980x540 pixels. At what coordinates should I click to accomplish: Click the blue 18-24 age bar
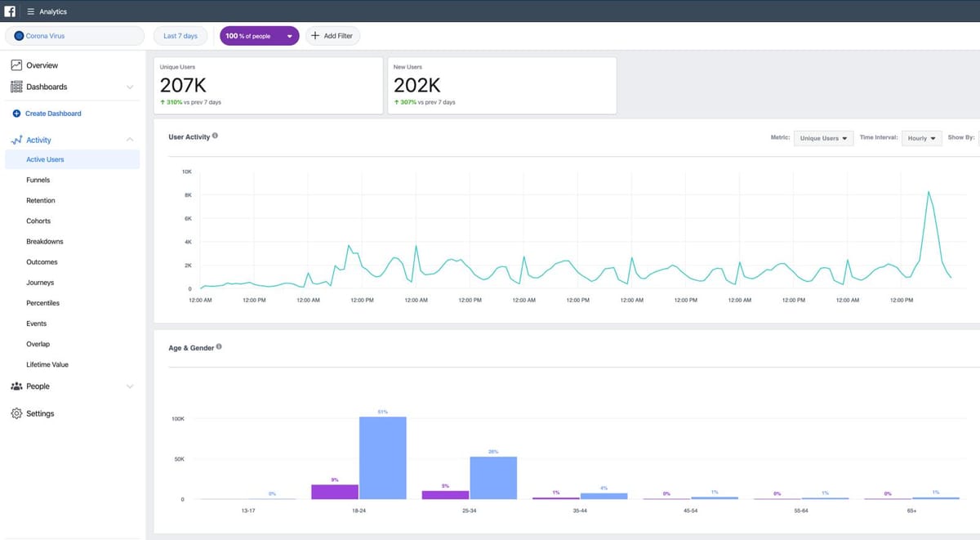point(382,457)
